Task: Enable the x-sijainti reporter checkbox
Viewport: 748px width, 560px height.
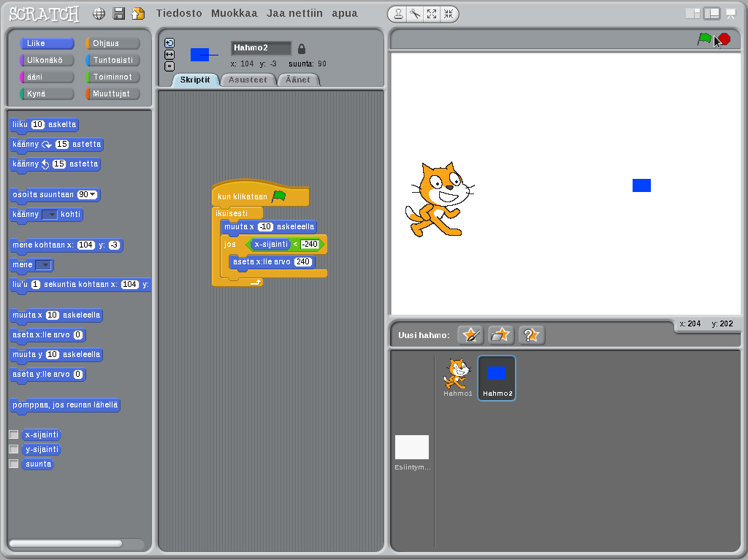Action: [x=14, y=434]
